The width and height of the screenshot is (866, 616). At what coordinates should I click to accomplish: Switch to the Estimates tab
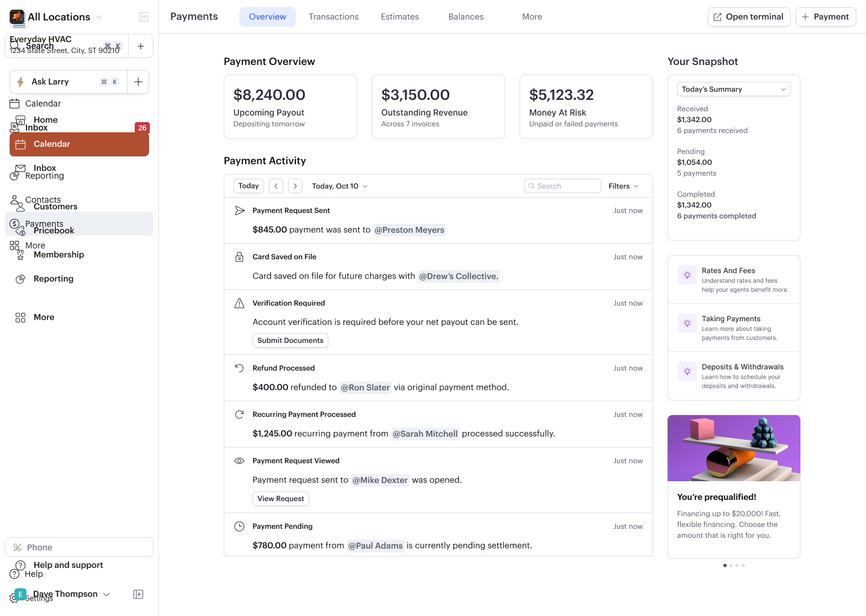[400, 17]
